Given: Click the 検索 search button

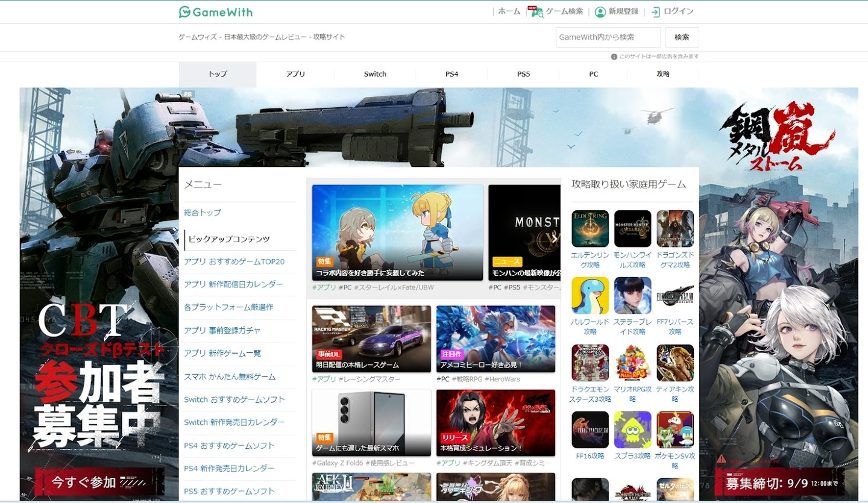Looking at the screenshot, I should coord(682,37).
